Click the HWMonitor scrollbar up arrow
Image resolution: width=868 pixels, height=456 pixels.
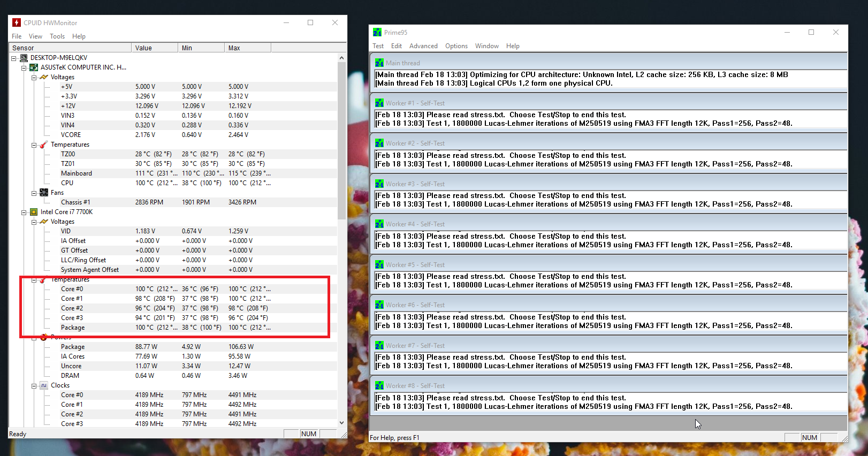coord(342,58)
